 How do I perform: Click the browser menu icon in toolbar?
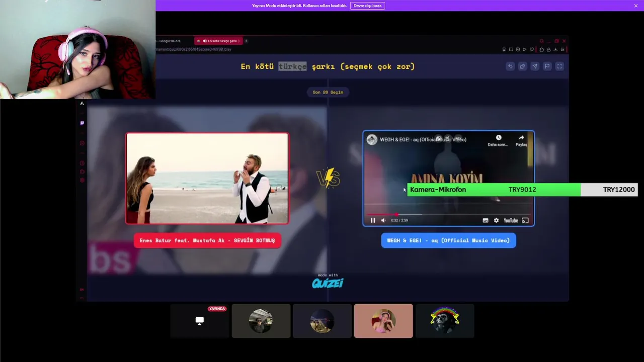[563, 49]
